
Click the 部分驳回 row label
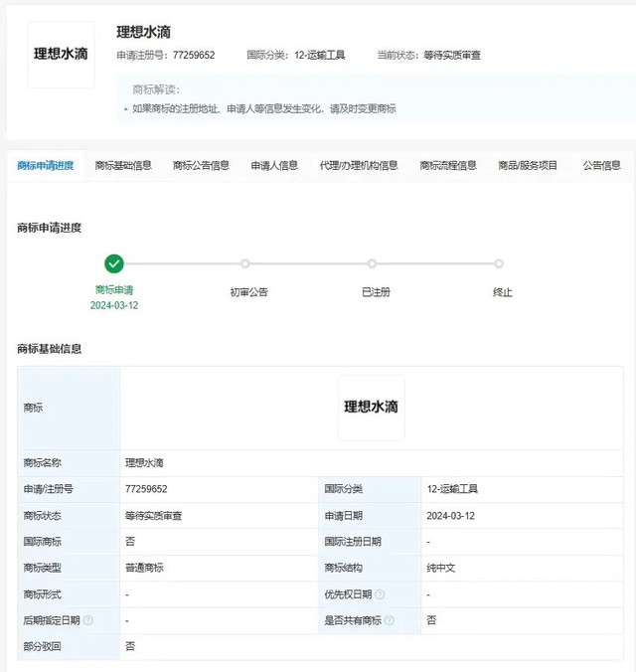coord(42,646)
